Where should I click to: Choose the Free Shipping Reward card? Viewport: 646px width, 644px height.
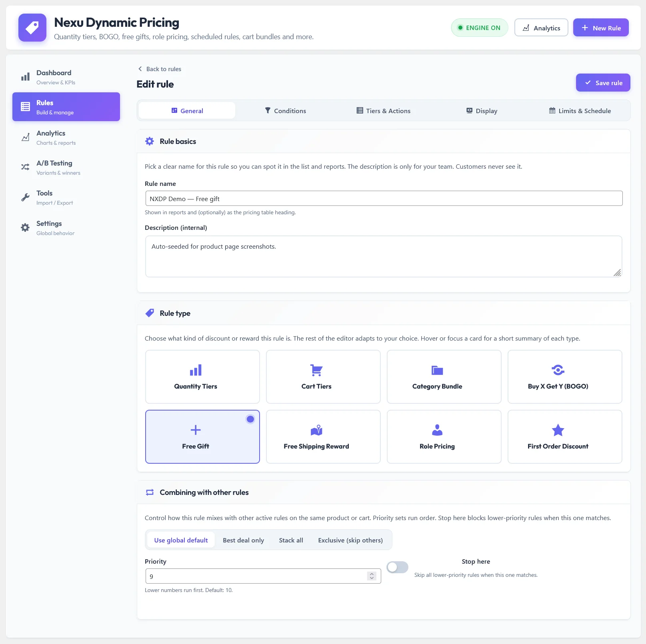pyautogui.click(x=323, y=437)
